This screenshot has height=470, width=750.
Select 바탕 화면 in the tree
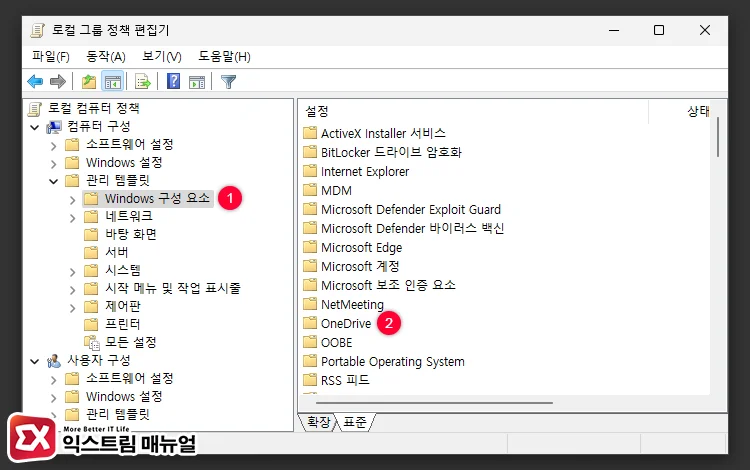pos(131,234)
